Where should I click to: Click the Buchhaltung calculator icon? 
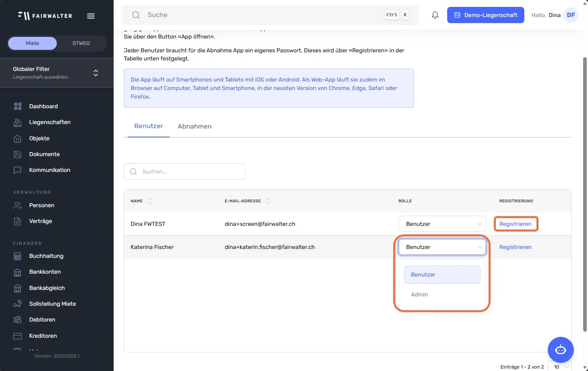(x=17, y=256)
